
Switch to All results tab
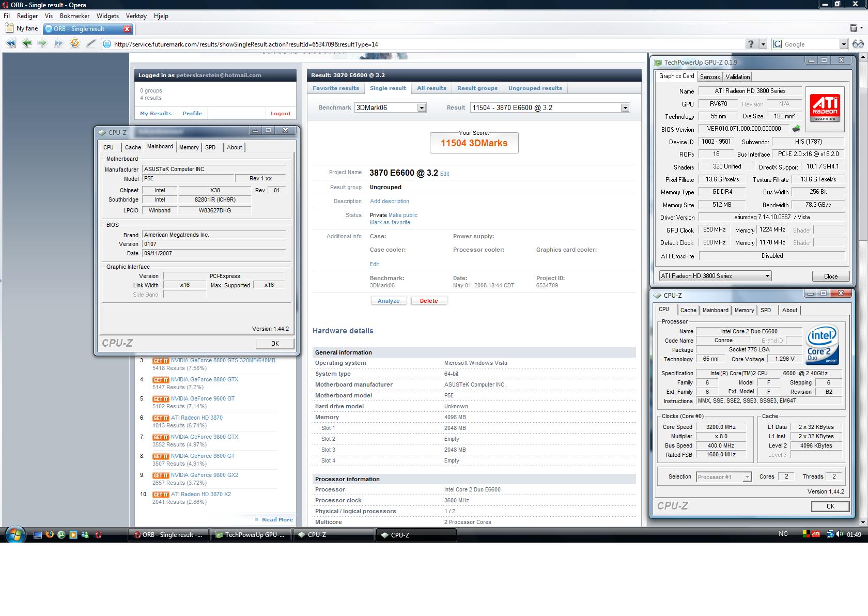[x=431, y=88]
